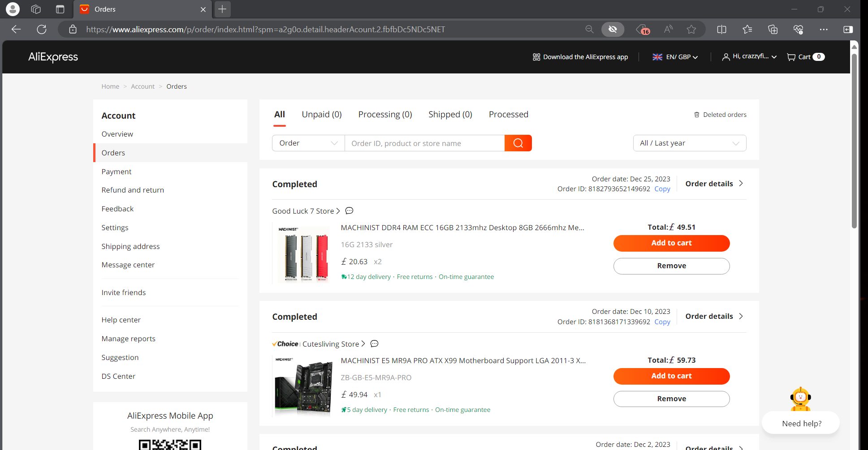Switch to Processed tab
Image resolution: width=868 pixels, height=450 pixels.
pos(508,115)
